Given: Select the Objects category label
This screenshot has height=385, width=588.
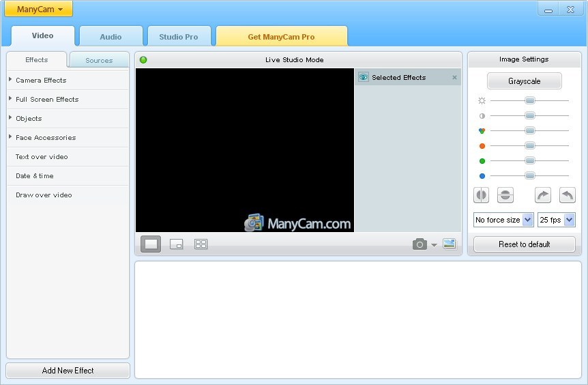Looking at the screenshot, I should coord(29,119).
